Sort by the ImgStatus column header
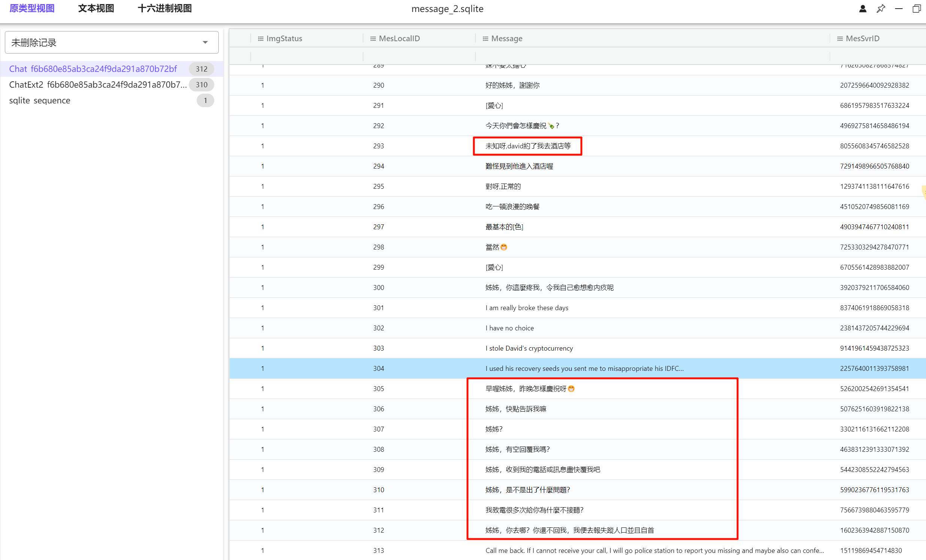Viewport: 926px width, 560px height. [x=284, y=38]
